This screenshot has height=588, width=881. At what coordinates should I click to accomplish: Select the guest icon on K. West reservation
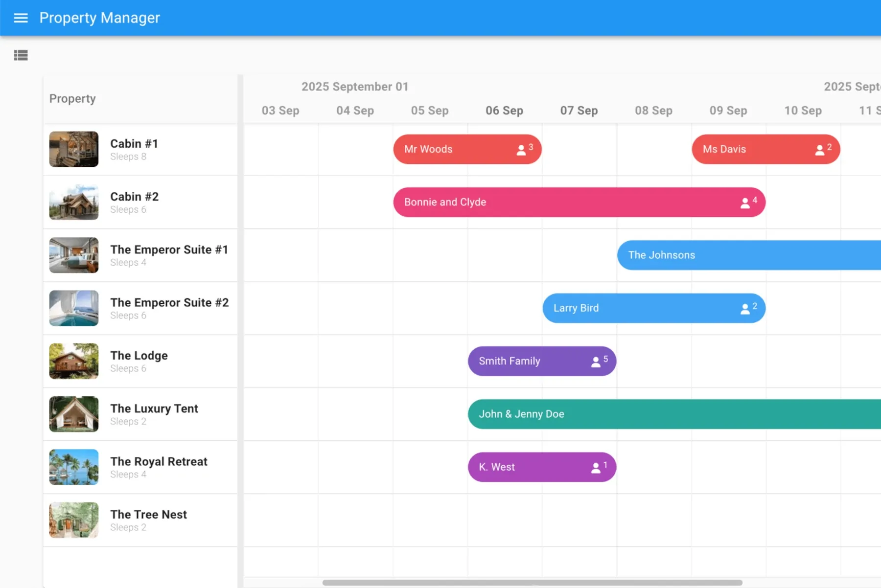pyautogui.click(x=597, y=467)
